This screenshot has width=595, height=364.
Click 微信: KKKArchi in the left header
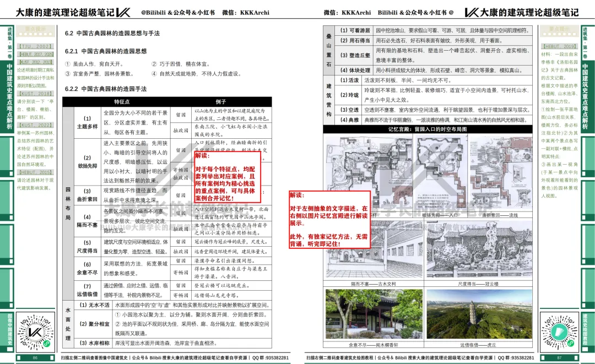point(246,13)
